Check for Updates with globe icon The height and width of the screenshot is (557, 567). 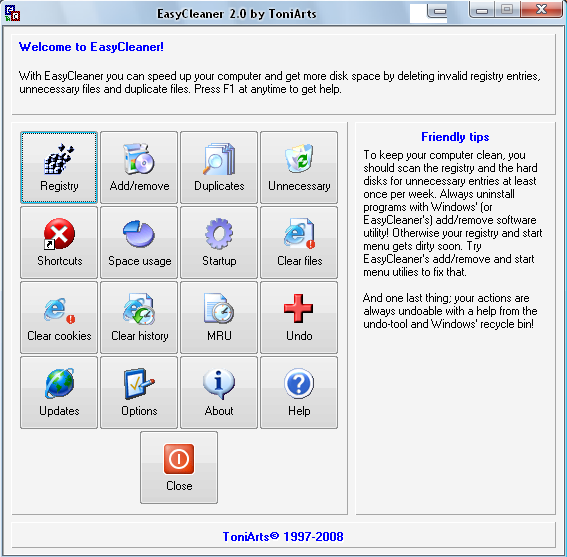tap(59, 392)
